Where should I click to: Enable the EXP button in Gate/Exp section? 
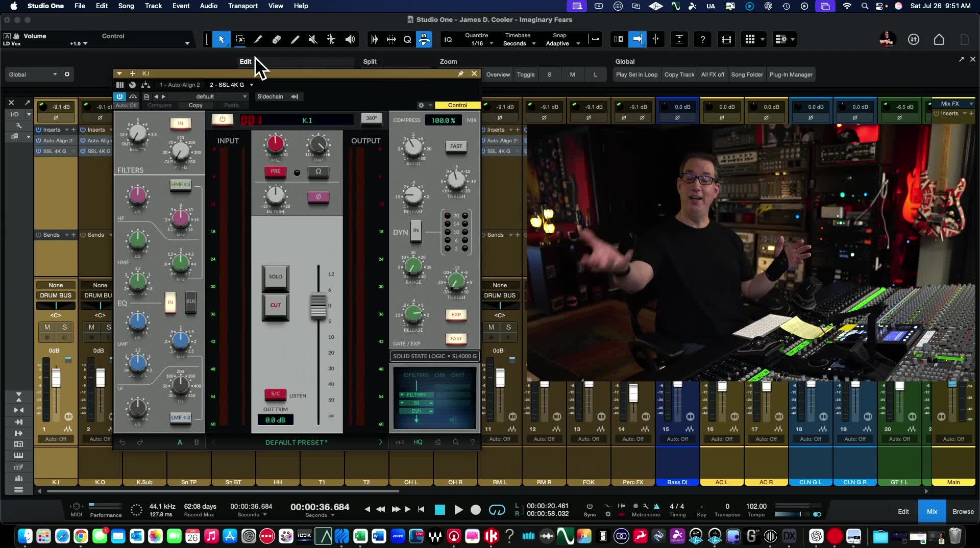point(456,315)
